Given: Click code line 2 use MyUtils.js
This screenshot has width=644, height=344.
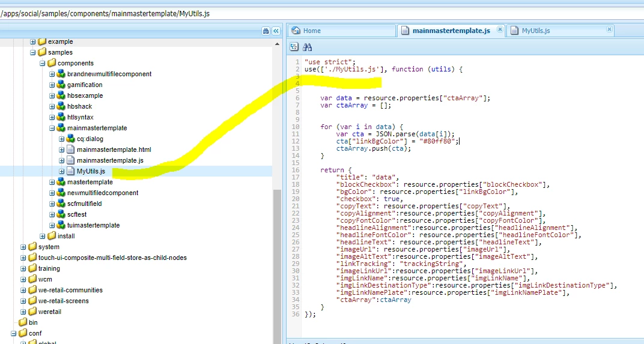Looking at the screenshot, I should 383,70.
